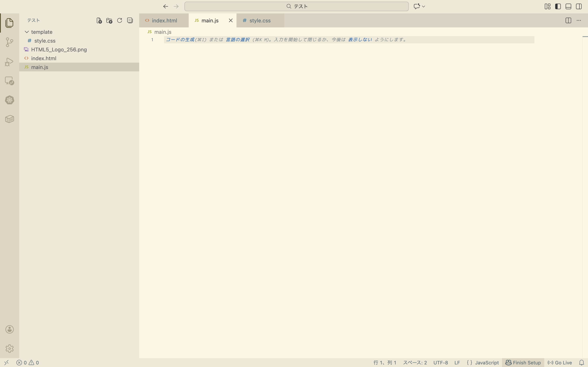Collapse all folders in Explorer
This screenshot has width=588, height=367.
[130, 21]
